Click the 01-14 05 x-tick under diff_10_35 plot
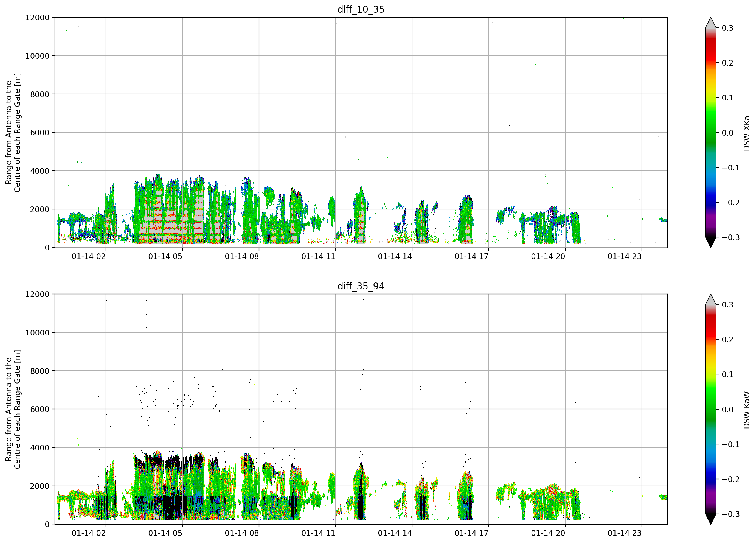Image resolution: width=756 pixels, height=543 pixels. pyautogui.click(x=165, y=256)
